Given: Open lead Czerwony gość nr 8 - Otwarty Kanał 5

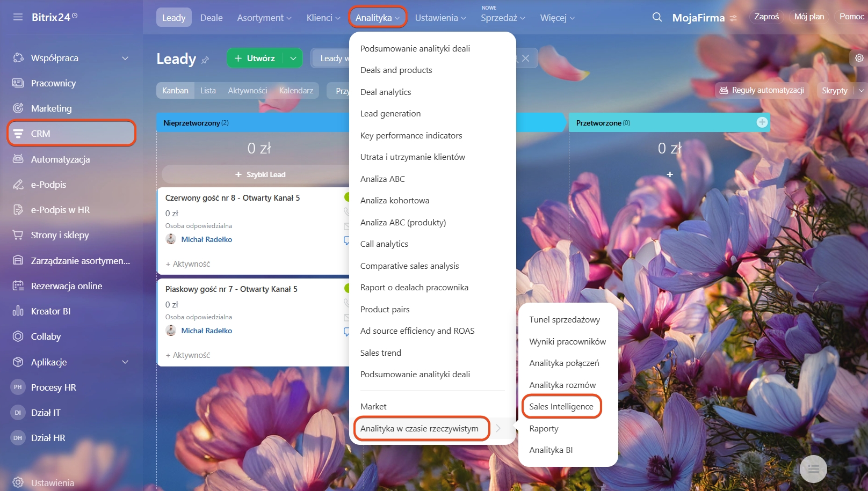Looking at the screenshot, I should click(x=233, y=198).
